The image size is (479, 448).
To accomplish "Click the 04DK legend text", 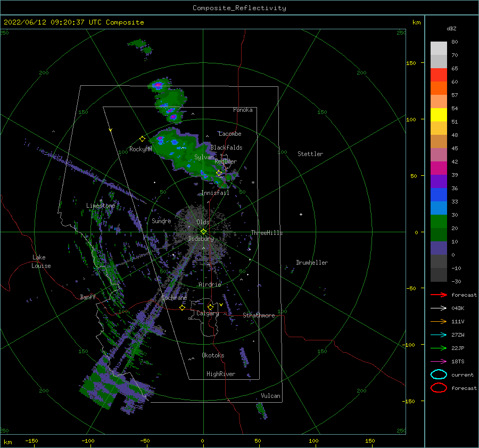I will point(458,308).
